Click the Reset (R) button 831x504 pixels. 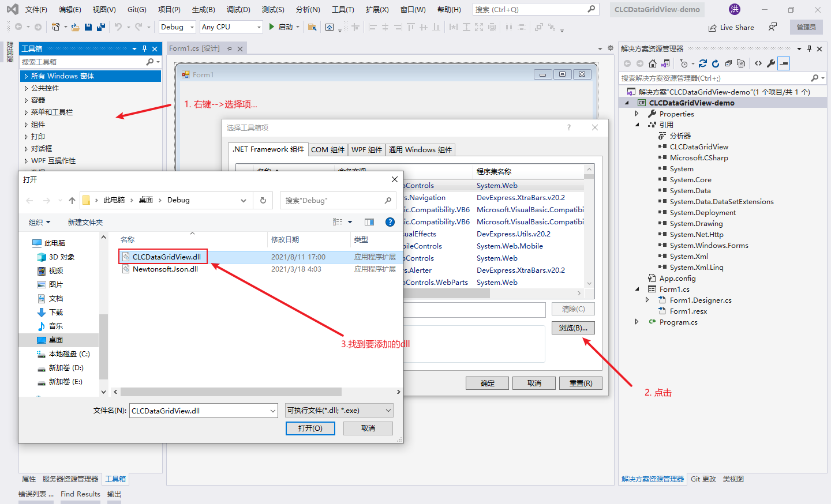coord(581,383)
